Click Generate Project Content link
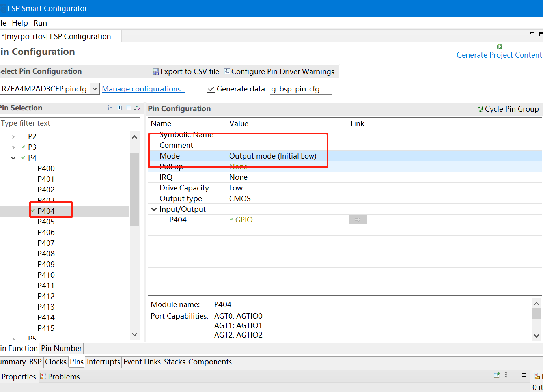The height and width of the screenshot is (392, 543). (x=499, y=55)
